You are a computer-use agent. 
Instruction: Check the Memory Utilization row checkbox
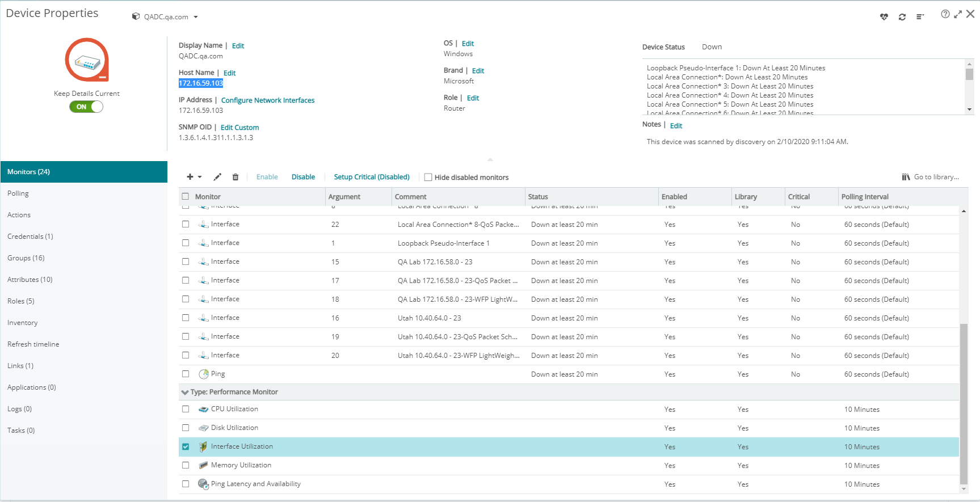[186, 465]
